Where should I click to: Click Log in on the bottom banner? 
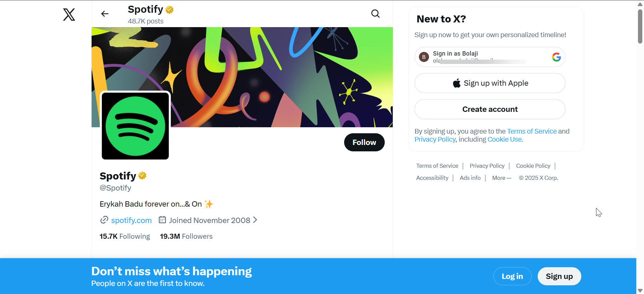512,276
